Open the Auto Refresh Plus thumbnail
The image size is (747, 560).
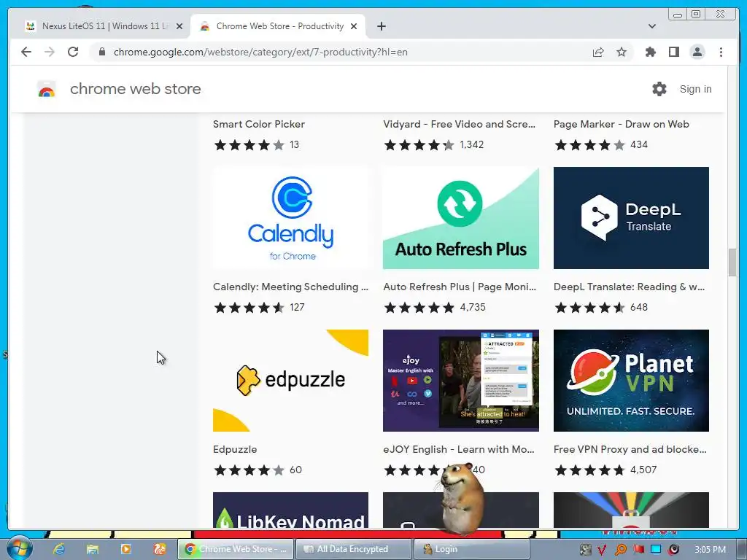click(x=461, y=218)
